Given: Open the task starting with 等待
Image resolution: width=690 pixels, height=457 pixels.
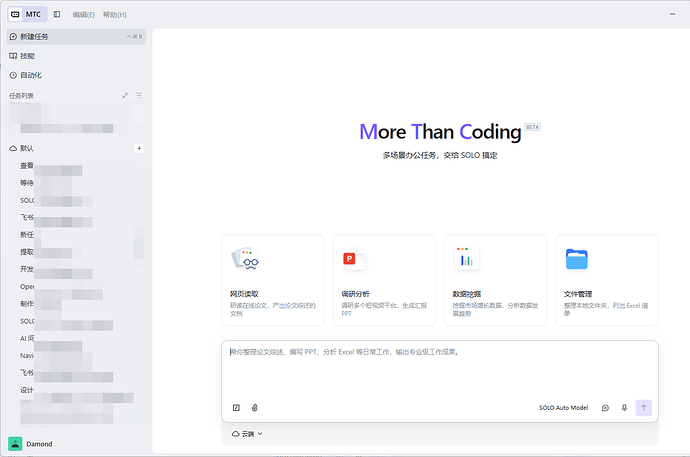Looking at the screenshot, I should pos(76,183).
